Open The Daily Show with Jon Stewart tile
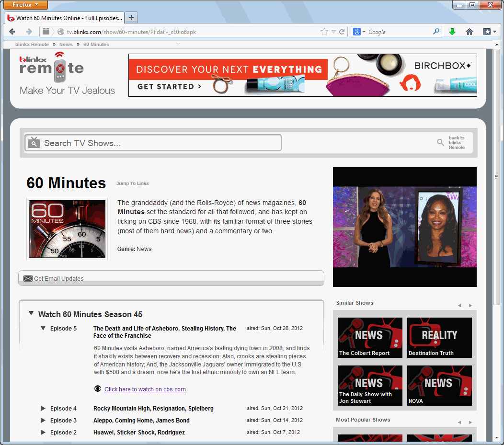 [x=370, y=385]
